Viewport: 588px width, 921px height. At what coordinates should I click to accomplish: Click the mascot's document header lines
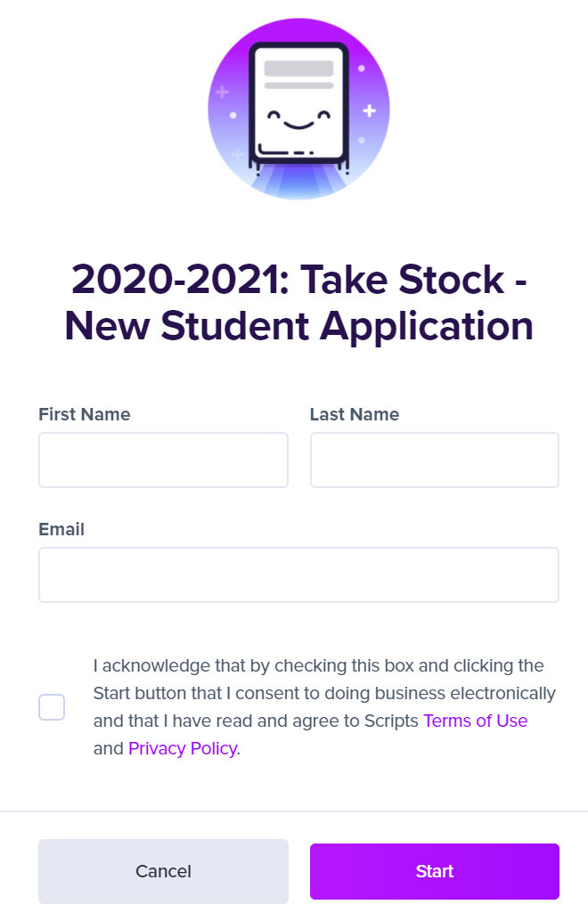tap(299, 69)
